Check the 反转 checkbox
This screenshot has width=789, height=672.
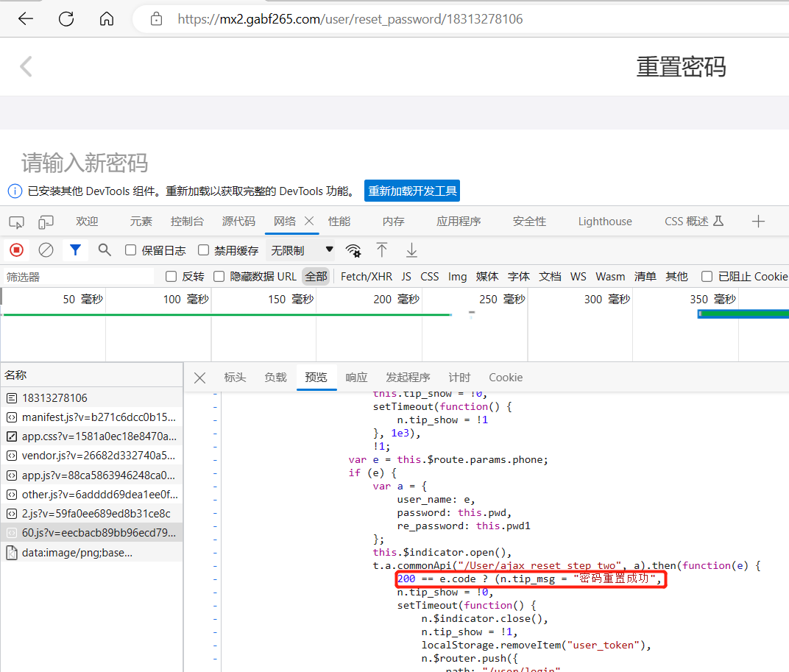click(171, 276)
